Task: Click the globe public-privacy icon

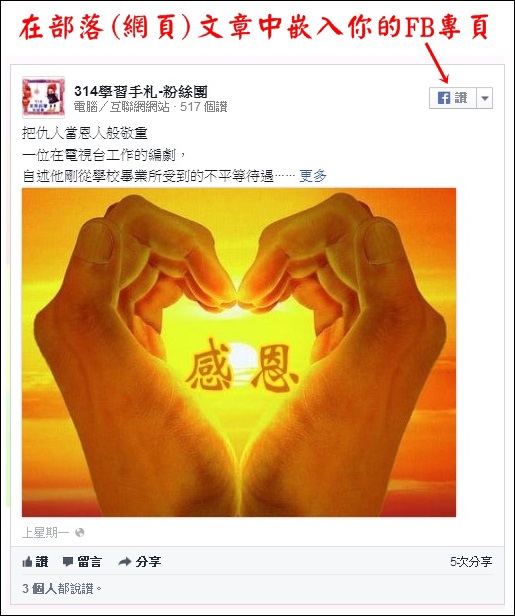Action: point(80,533)
